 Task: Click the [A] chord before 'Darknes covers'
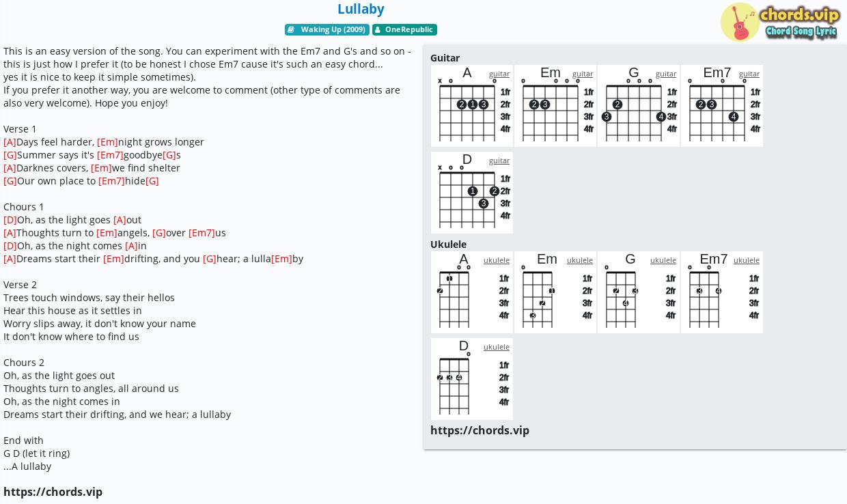point(10,168)
